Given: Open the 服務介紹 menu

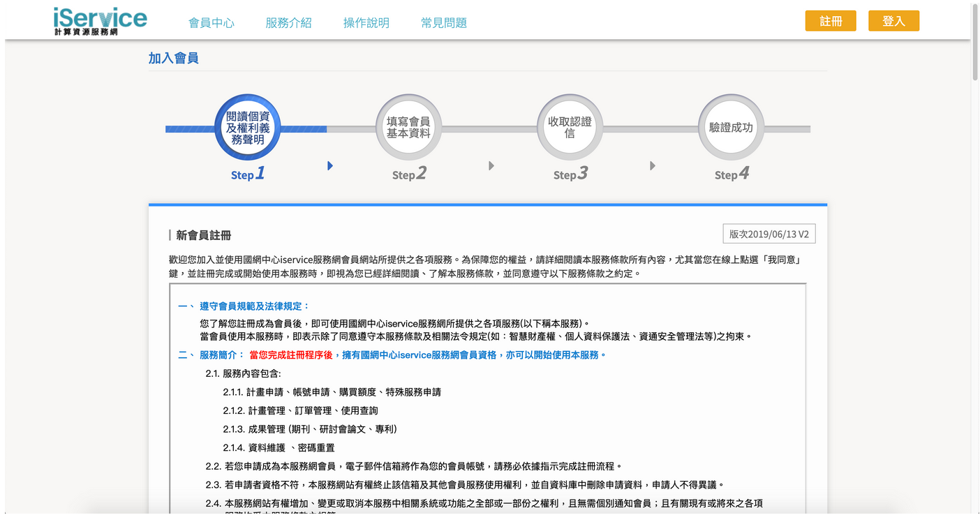Looking at the screenshot, I should click(289, 22).
